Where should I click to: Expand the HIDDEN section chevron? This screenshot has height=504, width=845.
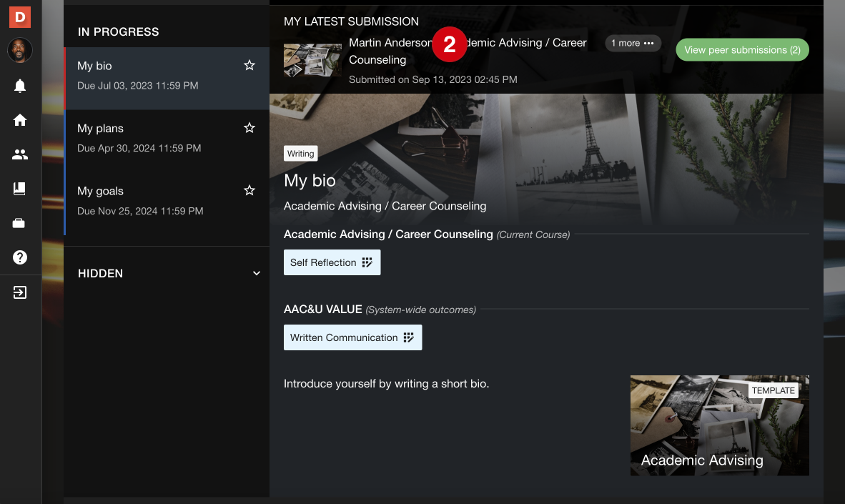[257, 273]
